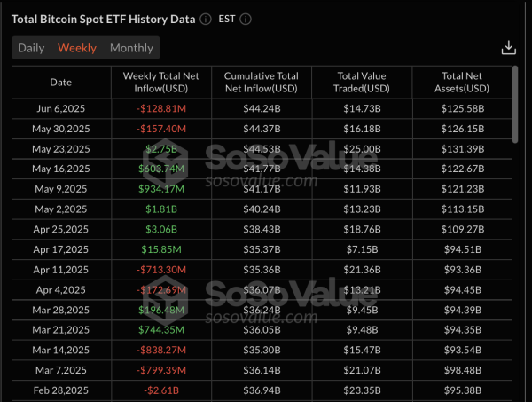Click the Total Net Assets header

point(464,83)
